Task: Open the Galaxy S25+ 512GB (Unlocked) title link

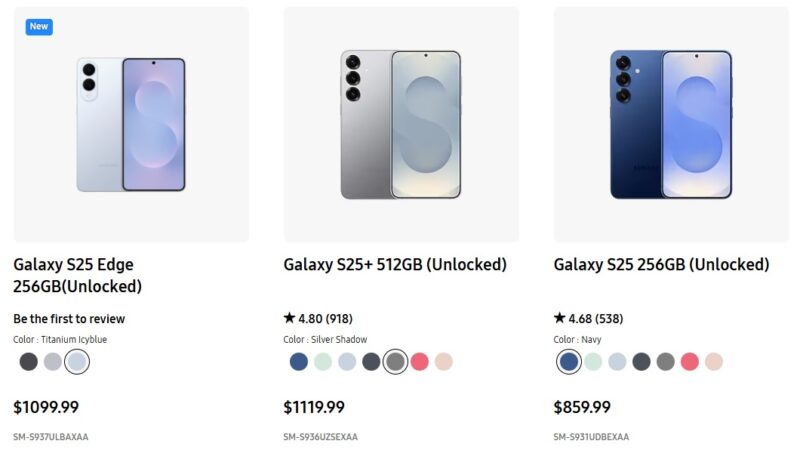Action: (395, 265)
